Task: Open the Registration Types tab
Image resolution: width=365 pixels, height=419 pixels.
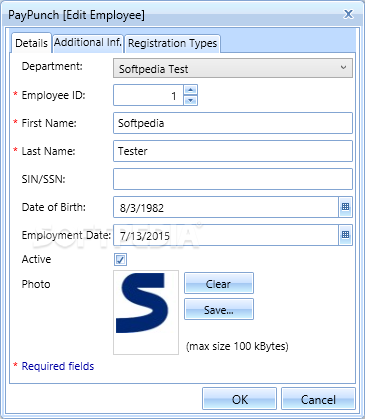Action: coord(172,43)
